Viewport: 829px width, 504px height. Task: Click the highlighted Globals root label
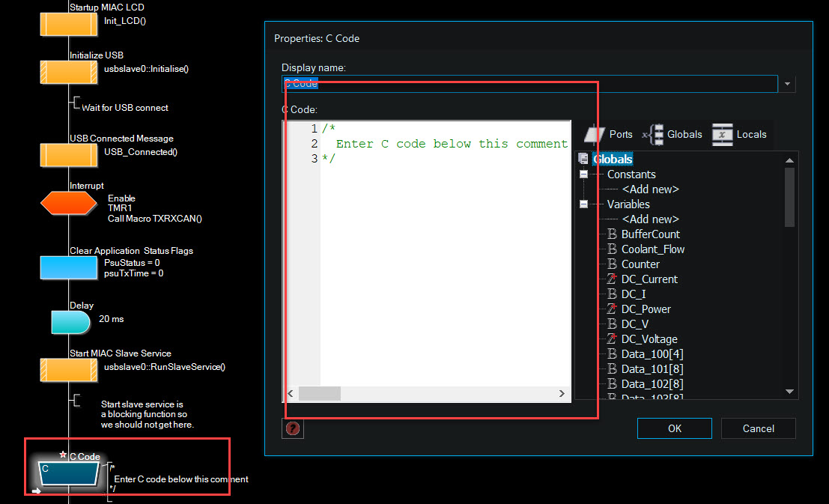pyautogui.click(x=613, y=159)
